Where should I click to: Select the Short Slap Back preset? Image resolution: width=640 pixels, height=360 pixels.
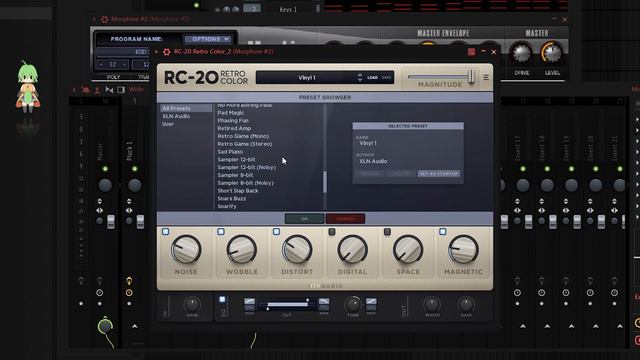coord(238,191)
